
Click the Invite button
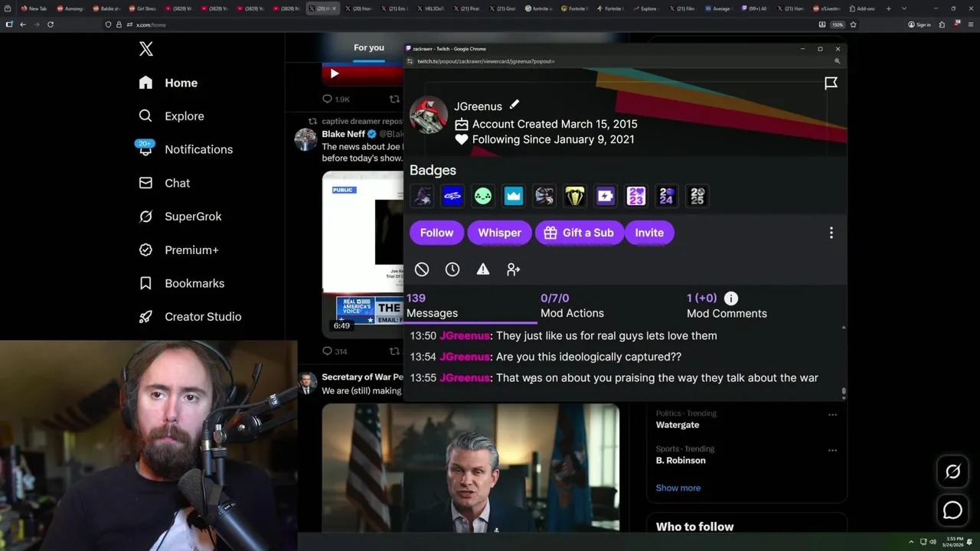[x=649, y=233]
